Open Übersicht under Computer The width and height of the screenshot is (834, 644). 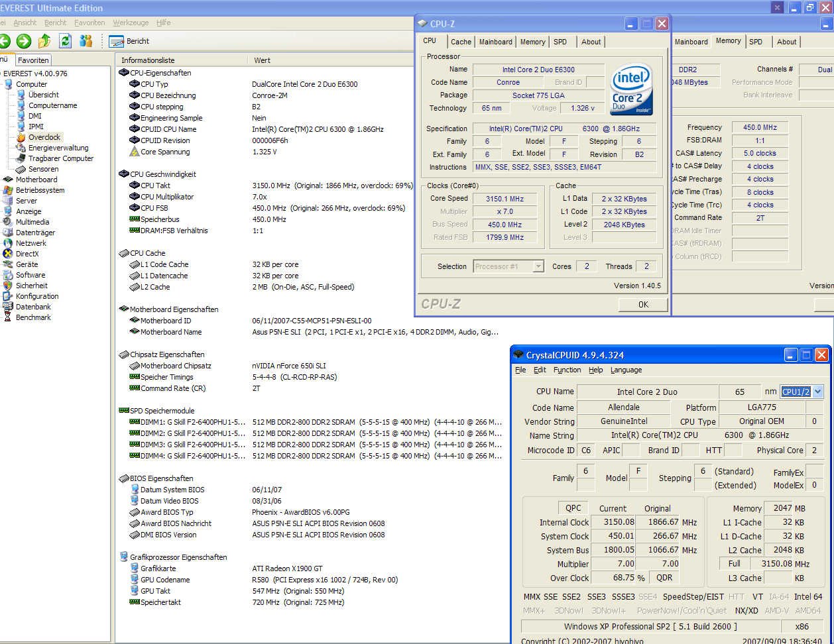(x=44, y=95)
